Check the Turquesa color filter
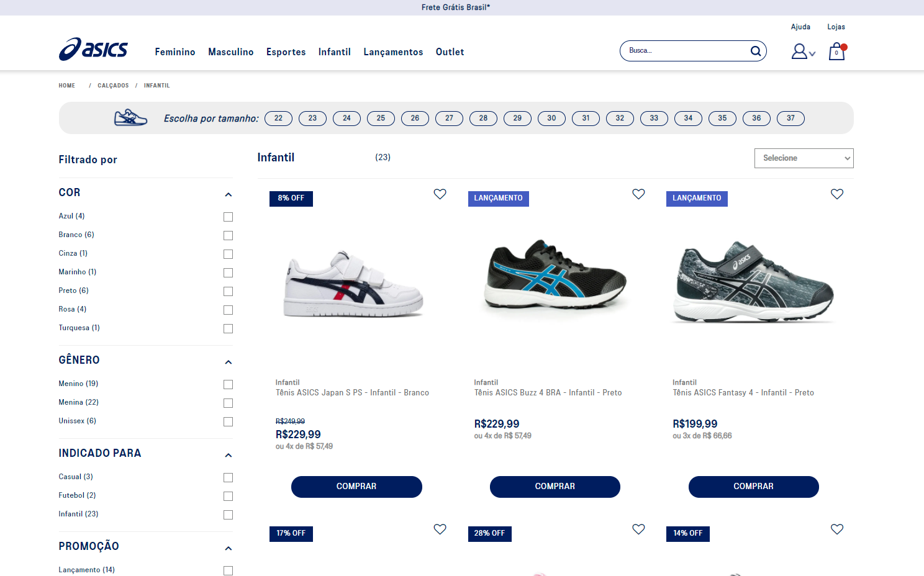Image resolution: width=924 pixels, height=576 pixels. tap(228, 328)
